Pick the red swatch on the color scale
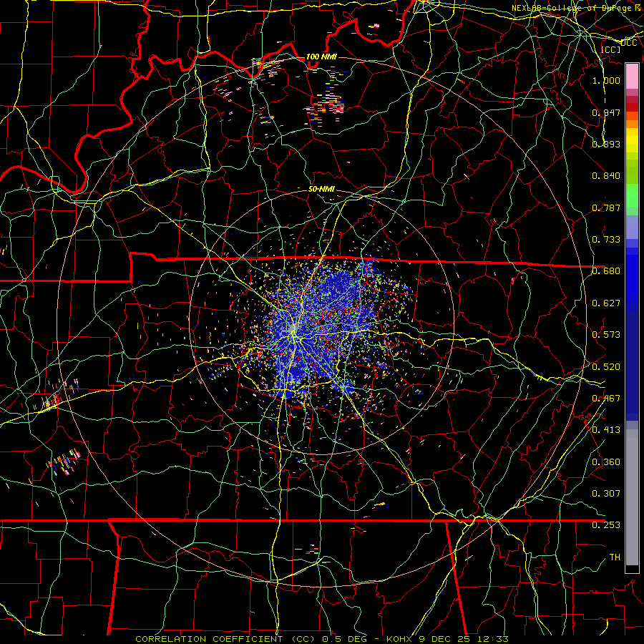 tap(632, 107)
